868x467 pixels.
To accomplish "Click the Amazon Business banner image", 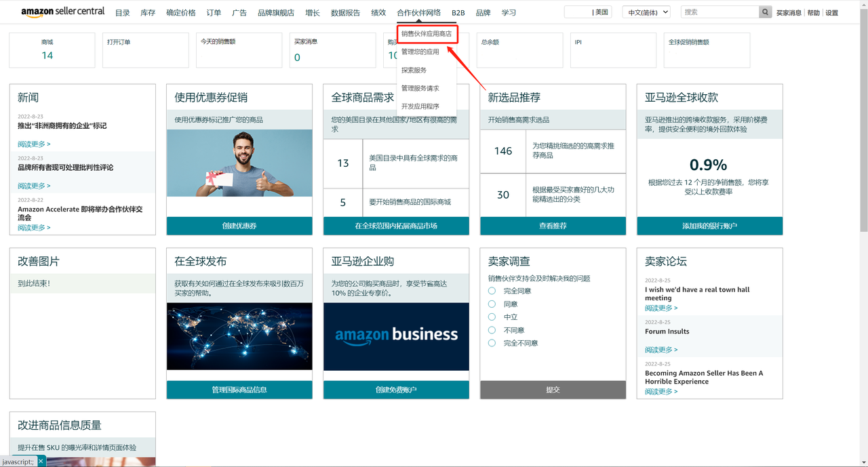I will tap(396, 336).
